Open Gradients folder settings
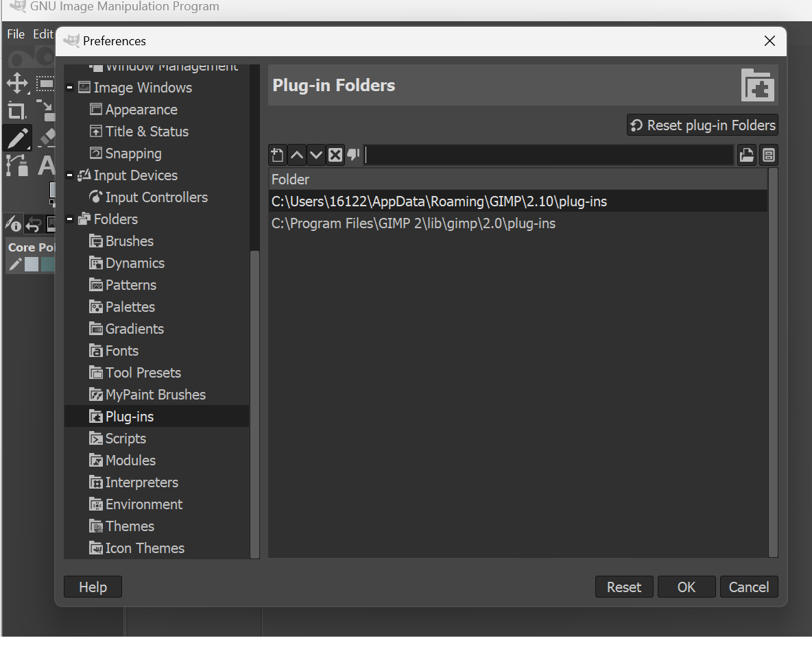Screen dimensions: 812x662 (x=134, y=329)
